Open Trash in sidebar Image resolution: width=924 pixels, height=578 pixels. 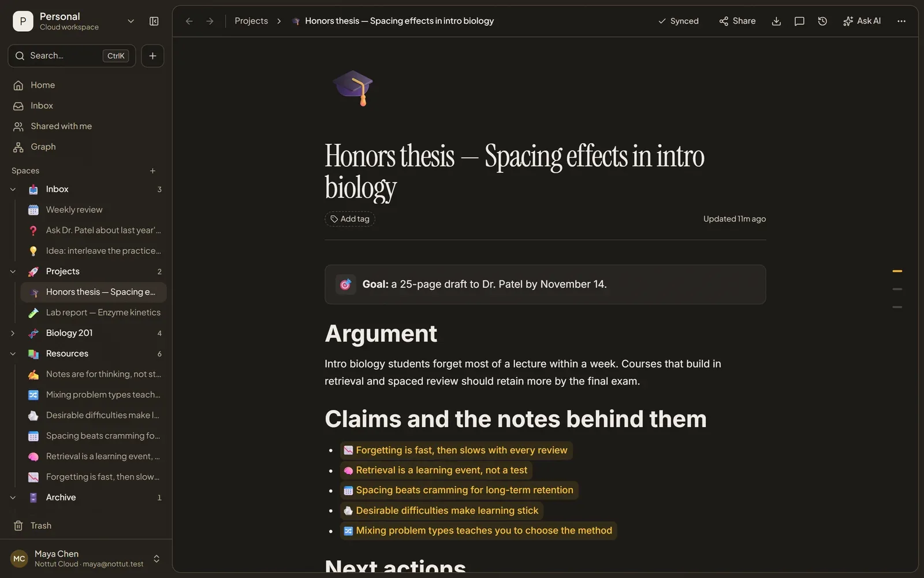pyautogui.click(x=86, y=525)
